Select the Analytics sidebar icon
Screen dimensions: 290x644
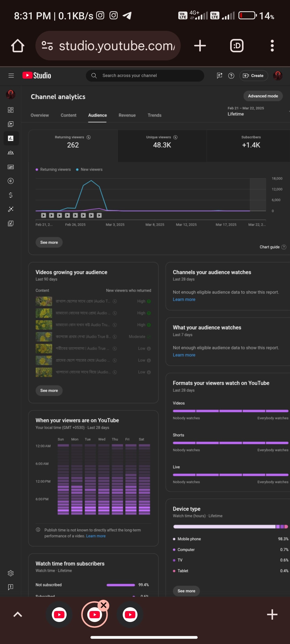(11, 138)
